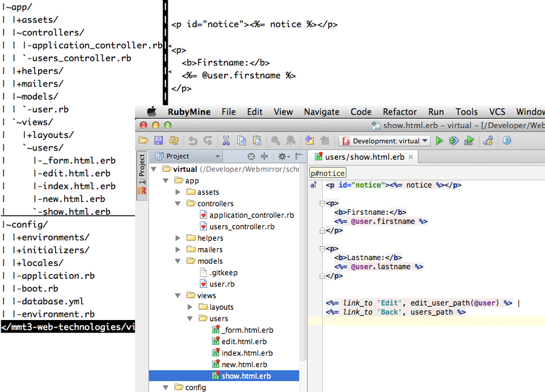Click the p#notice breadcrumb in editor
This screenshot has width=545, height=392.
click(328, 173)
